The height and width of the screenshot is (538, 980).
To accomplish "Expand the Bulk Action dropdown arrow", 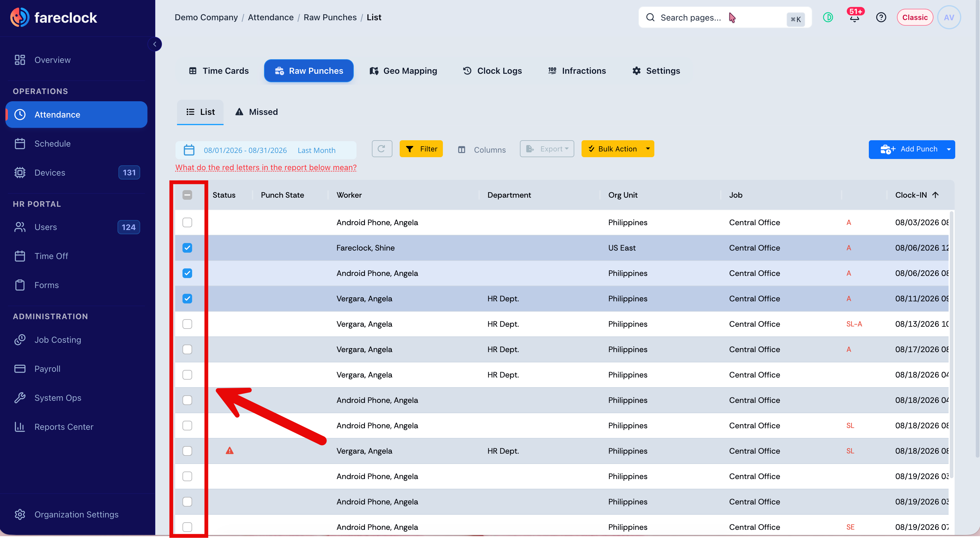I will [x=647, y=149].
